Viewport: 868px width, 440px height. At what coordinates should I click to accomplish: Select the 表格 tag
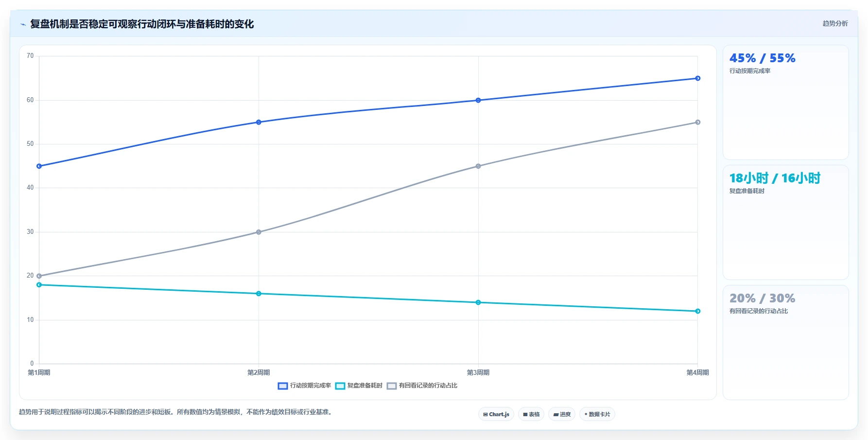531,414
